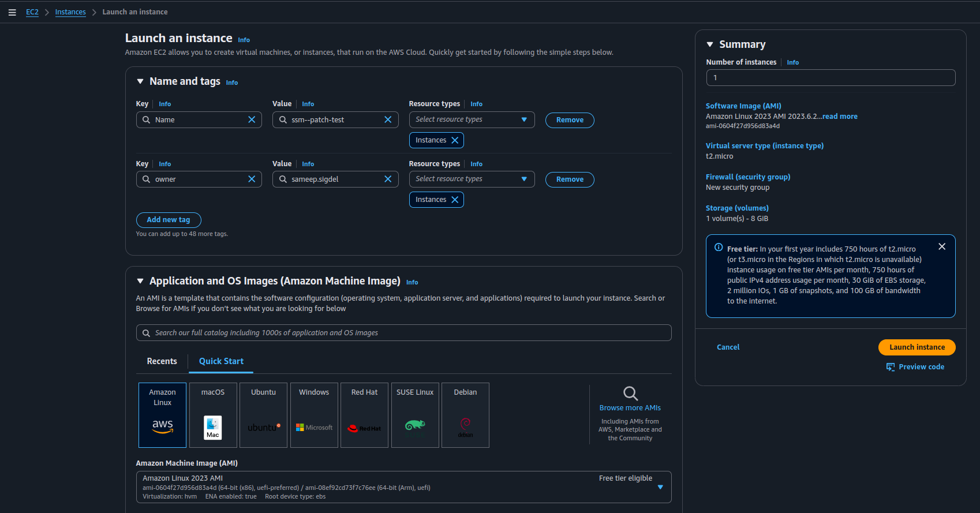Collapse the Summary panel

tap(710, 44)
